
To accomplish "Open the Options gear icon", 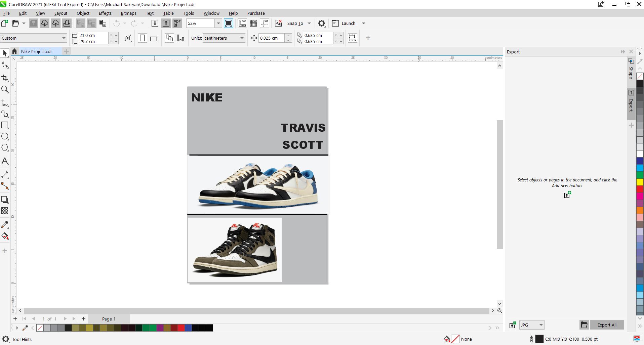I will [x=322, y=23].
